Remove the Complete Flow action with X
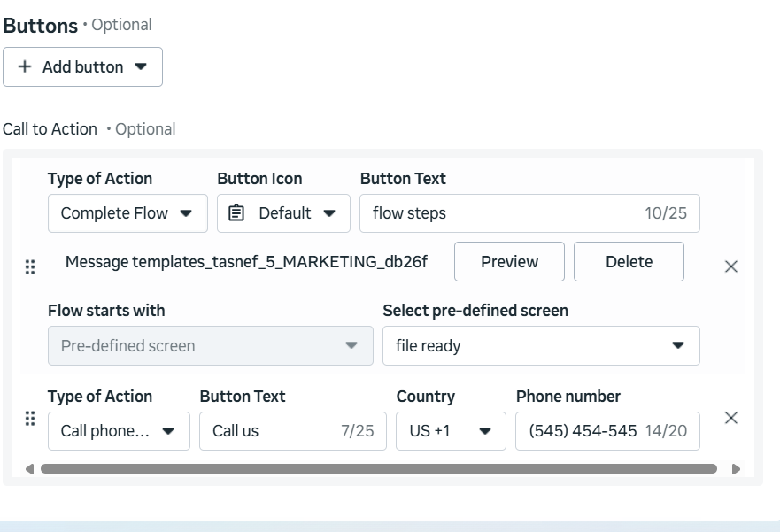The height and width of the screenshot is (532, 780). tap(731, 266)
